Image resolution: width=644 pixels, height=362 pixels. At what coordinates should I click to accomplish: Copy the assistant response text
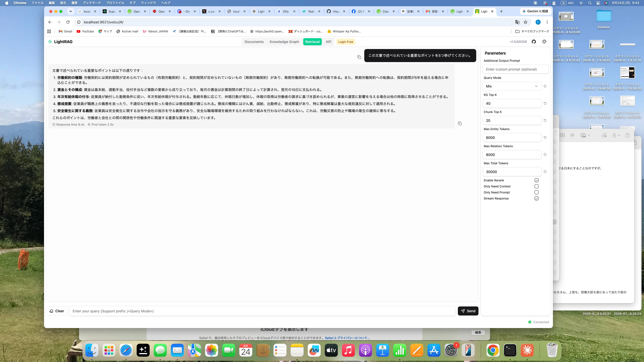(x=460, y=123)
